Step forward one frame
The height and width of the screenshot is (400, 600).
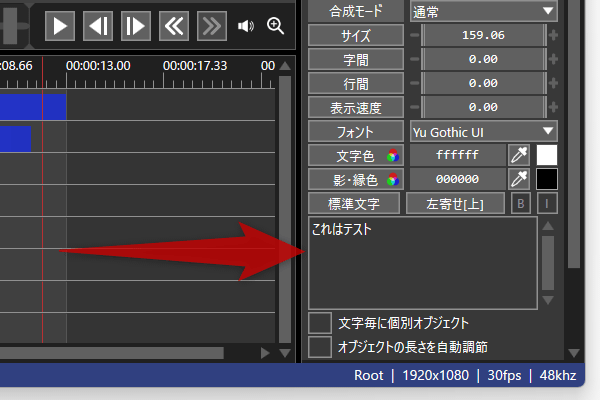136,26
